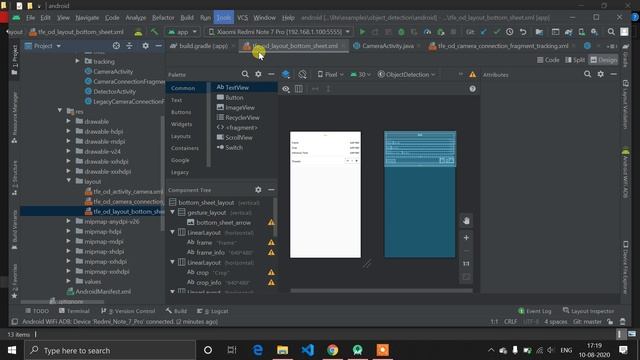Switch to Design view mode

point(603,60)
